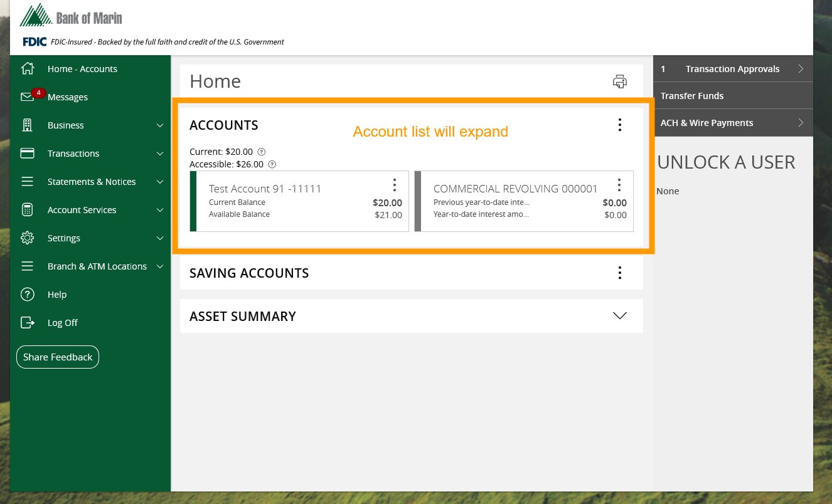Open the Transaction Approvals menu item
The image size is (832, 504).
[x=732, y=68]
